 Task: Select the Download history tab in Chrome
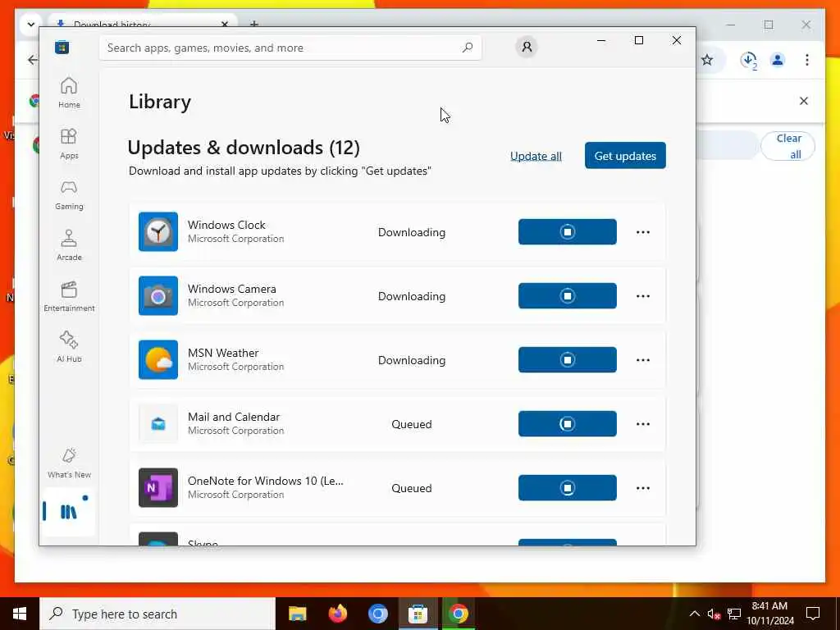click(x=143, y=24)
